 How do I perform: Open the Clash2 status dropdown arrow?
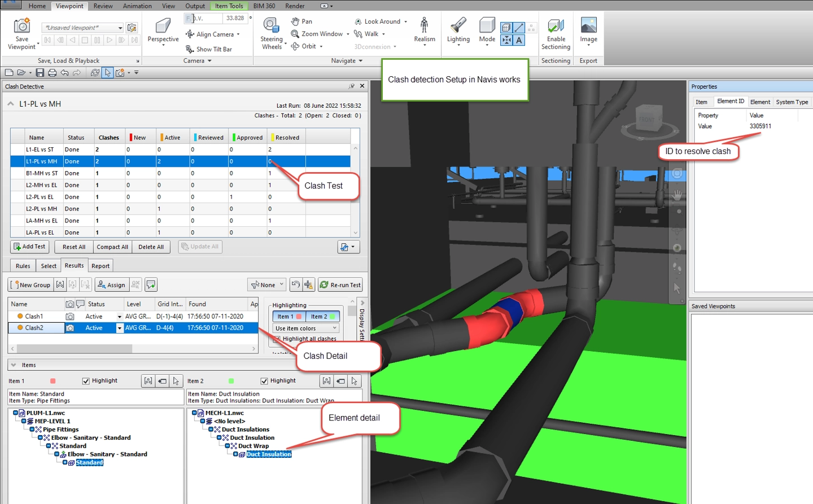click(x=119, y=328)
